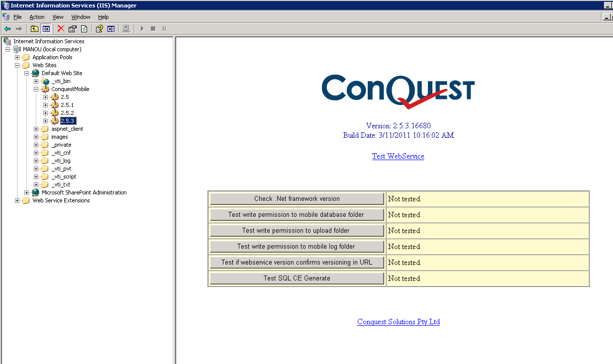Click the images folder icon

coord(45,137)
